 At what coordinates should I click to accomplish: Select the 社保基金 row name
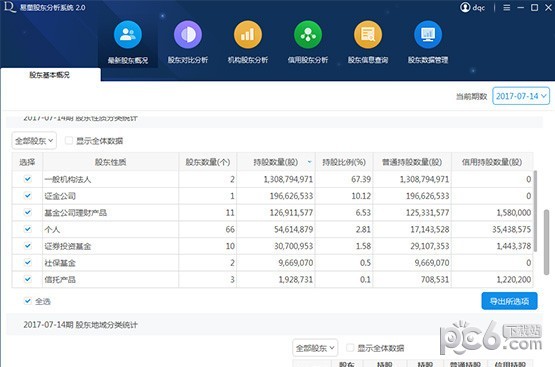point(60,263)
